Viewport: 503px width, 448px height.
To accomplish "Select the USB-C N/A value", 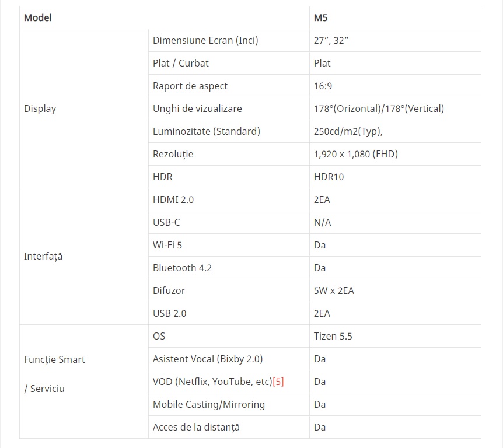I will tap(322, 223).
